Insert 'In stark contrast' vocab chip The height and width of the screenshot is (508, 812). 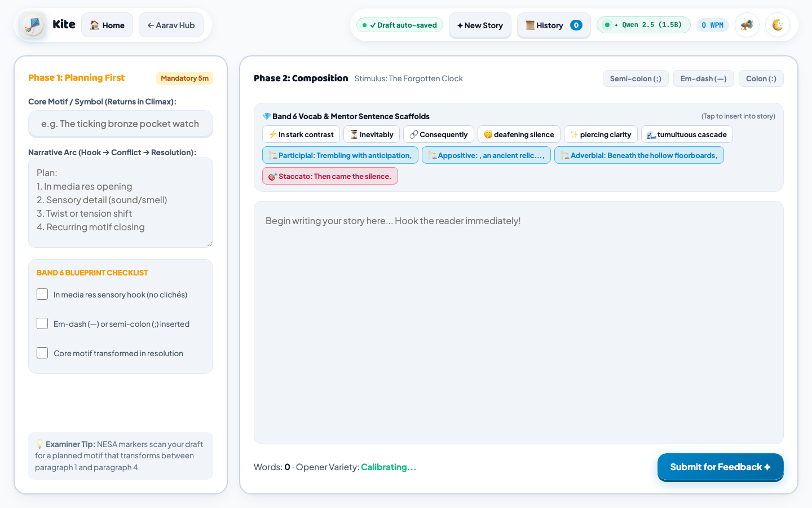(x=301, y=134)
